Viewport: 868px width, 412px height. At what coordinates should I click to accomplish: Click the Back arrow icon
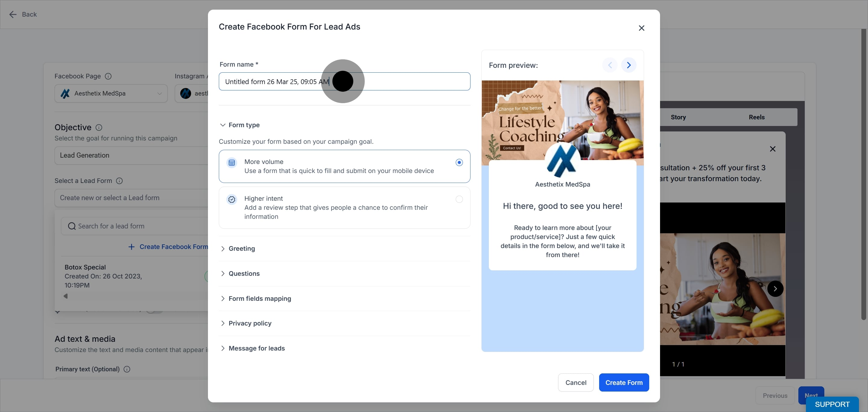click(x=13, y=14)
